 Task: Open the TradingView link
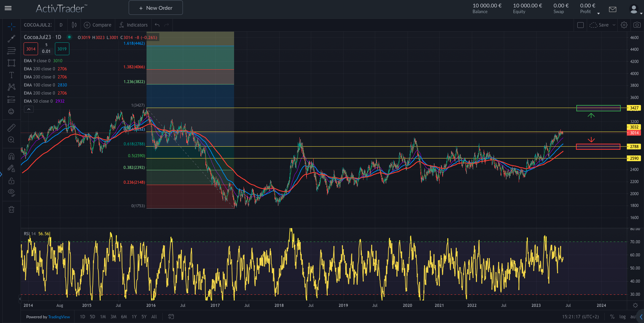[59, 317]
